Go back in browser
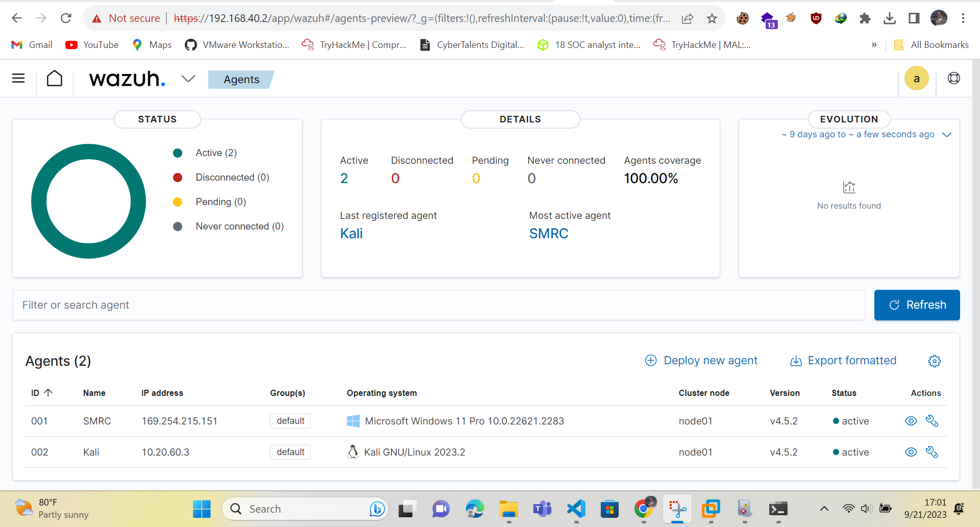 tap(17, 18)
